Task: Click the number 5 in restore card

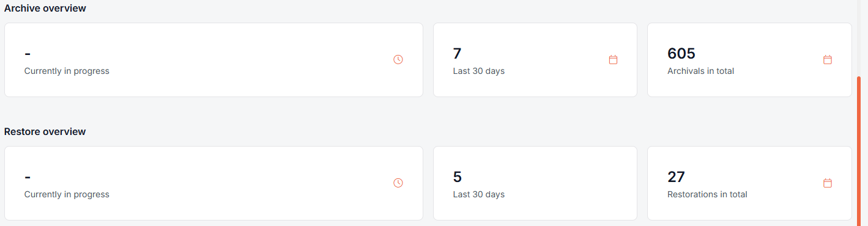Action: [458, 177]
